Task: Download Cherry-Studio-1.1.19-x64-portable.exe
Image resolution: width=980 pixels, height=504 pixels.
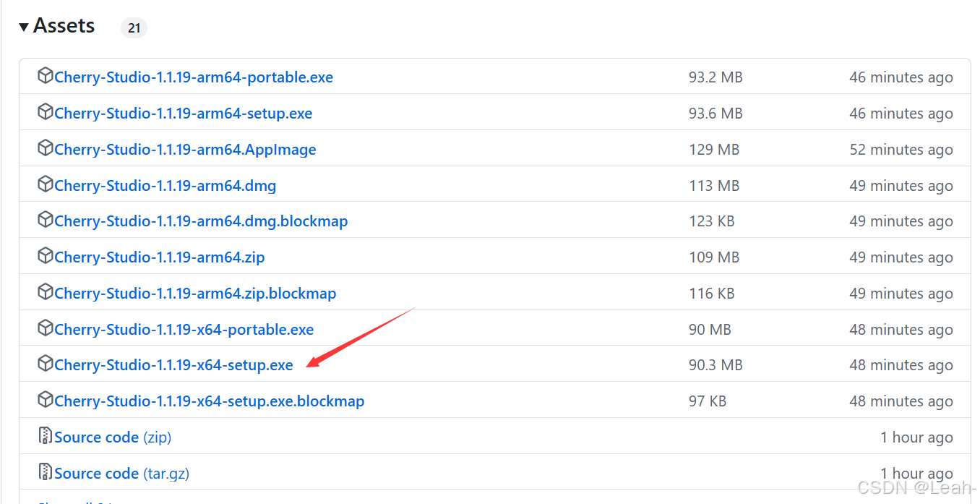Action: (184, 330)
